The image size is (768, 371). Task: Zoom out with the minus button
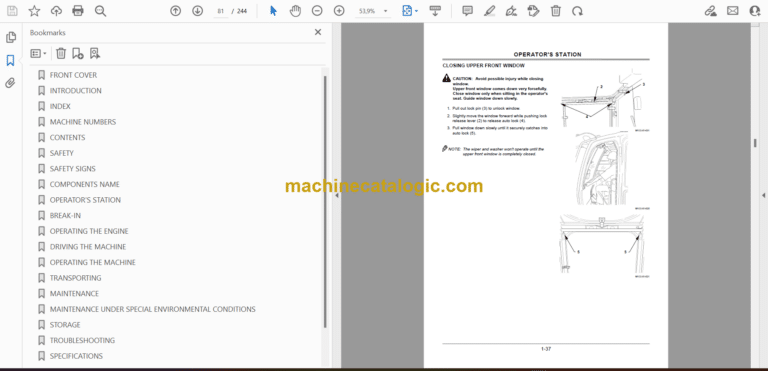point(317,11)
